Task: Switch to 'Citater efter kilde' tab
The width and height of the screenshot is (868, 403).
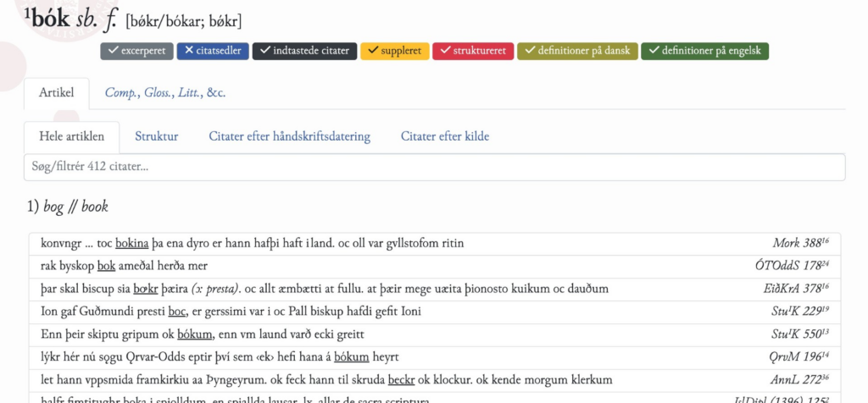Action: click(x=444, y=136)
